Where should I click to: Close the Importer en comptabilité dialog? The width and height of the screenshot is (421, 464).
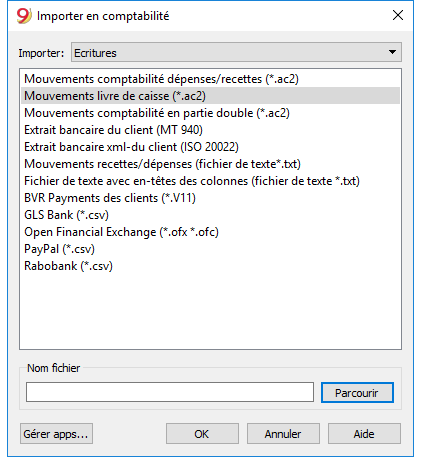pos(398,15)
